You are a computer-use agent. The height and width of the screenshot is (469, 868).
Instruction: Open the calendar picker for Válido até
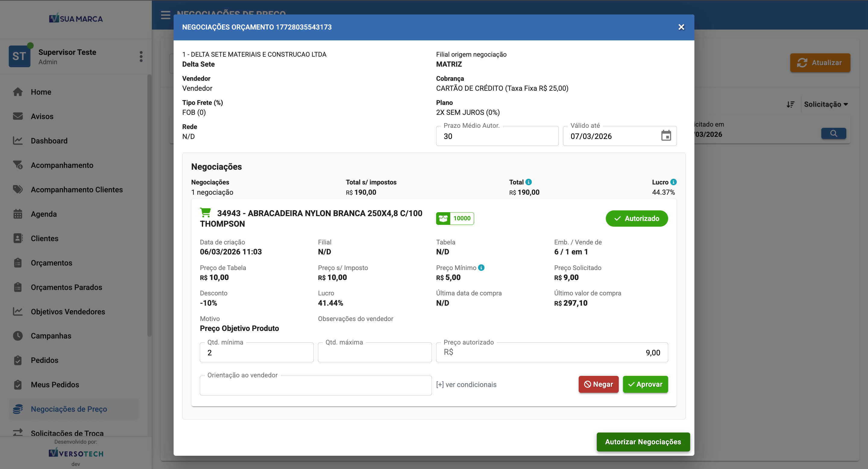click(666, 136)
